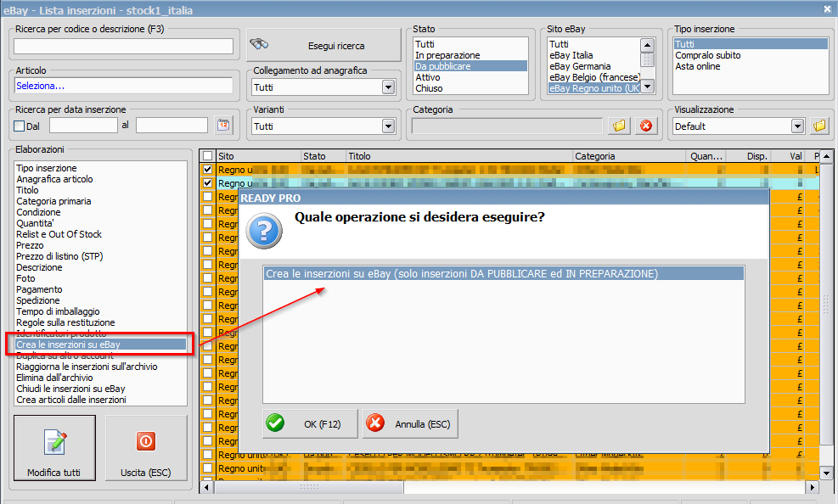This screenshot has width=838, height=504.
Task: Click the folder icon next to Categoria field
Action: 620,126
